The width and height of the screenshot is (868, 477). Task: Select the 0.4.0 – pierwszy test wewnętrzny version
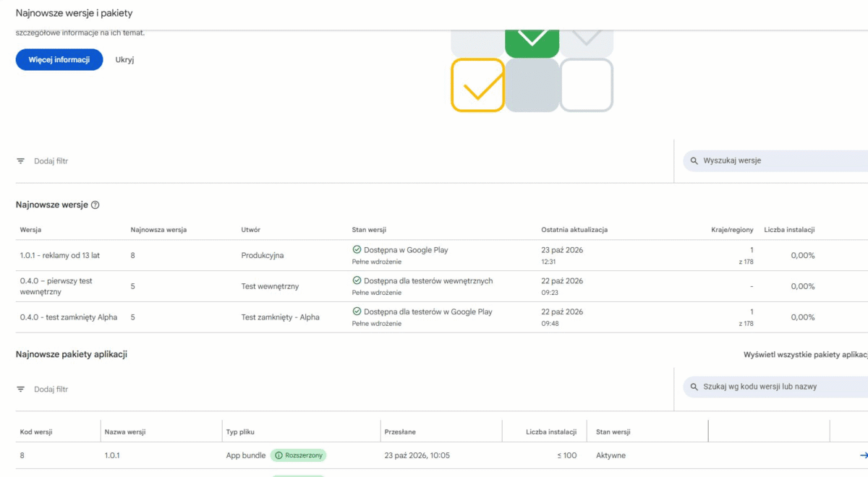click(56, 286)
